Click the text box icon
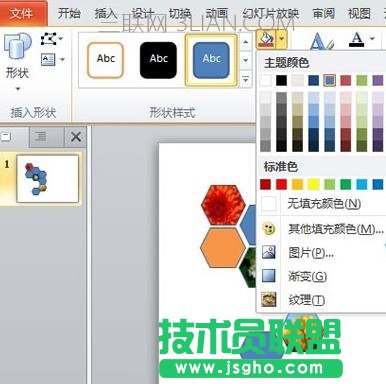386x384 pixels. (49, 60)
